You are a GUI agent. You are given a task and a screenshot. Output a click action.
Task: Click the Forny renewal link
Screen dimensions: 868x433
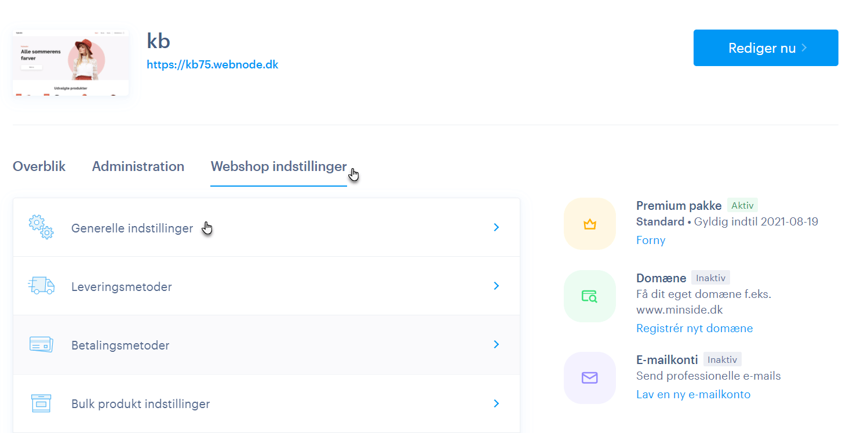650,240
